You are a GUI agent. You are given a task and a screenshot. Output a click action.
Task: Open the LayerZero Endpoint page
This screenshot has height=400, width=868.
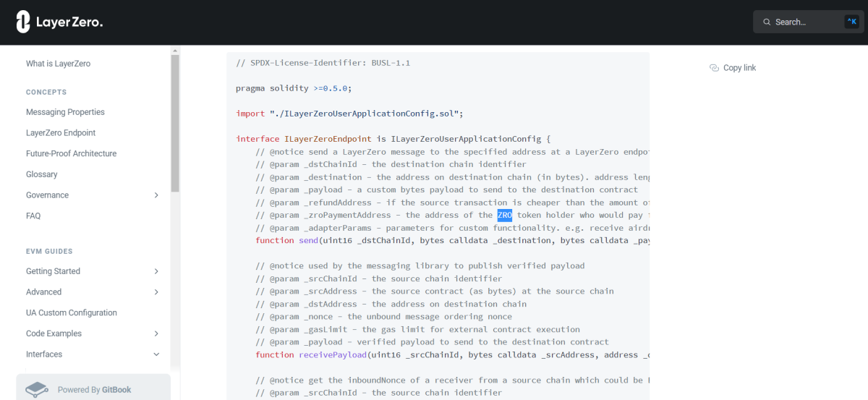click(61, 133)
